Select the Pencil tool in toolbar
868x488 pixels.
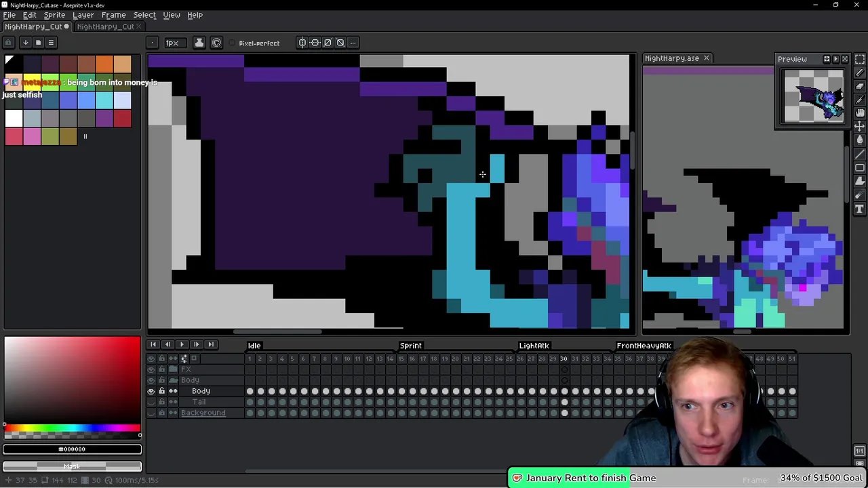(859, 73)
